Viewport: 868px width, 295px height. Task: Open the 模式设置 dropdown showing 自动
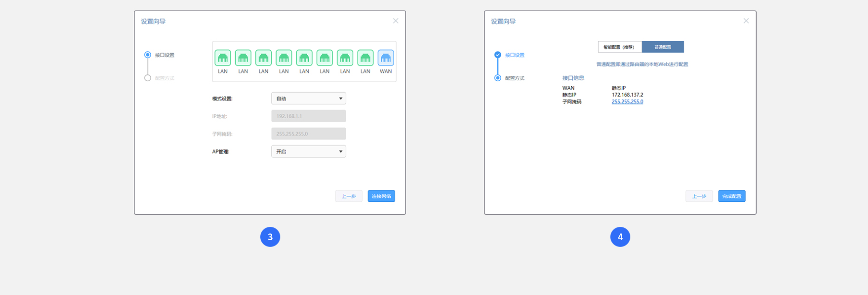tap(308, 98)
